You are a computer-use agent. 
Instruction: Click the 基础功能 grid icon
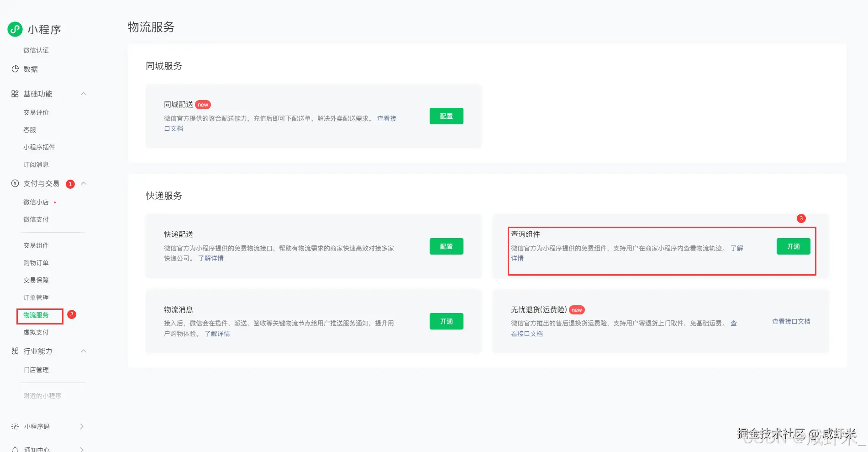[x=15, y=94]
